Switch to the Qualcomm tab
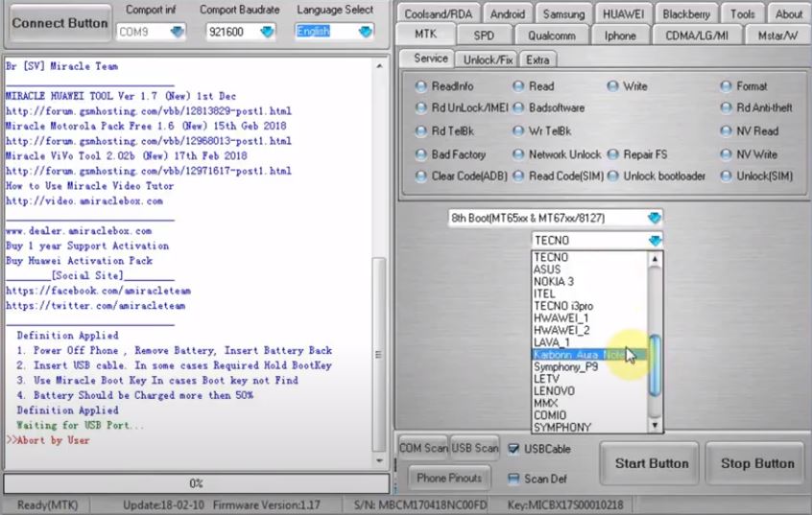 (x=552, y=35)
